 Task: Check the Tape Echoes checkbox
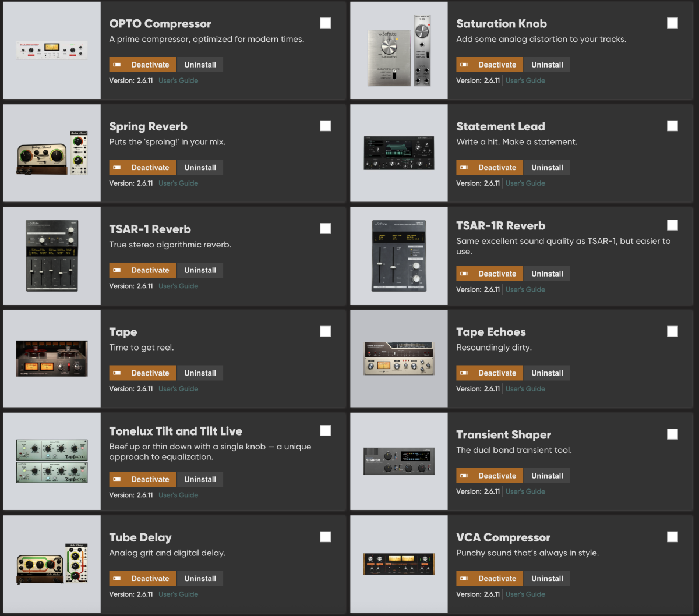pyautogui.click(x=673, y=331)
